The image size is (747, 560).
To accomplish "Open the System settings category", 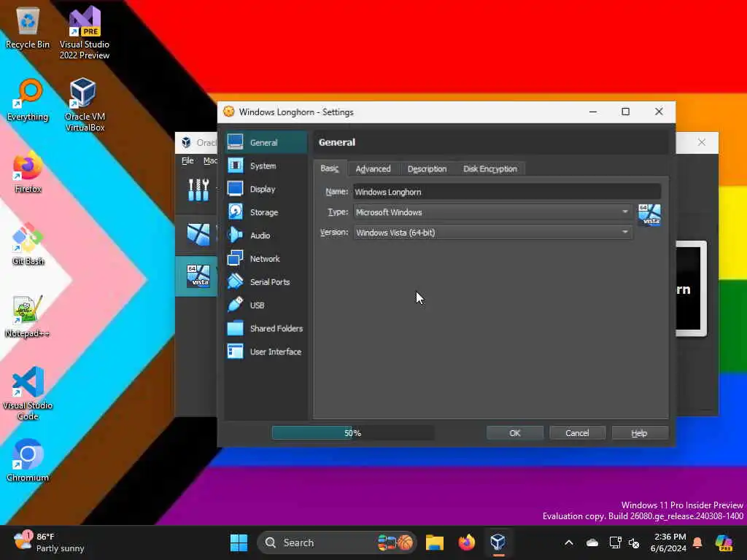I will 266,166.
